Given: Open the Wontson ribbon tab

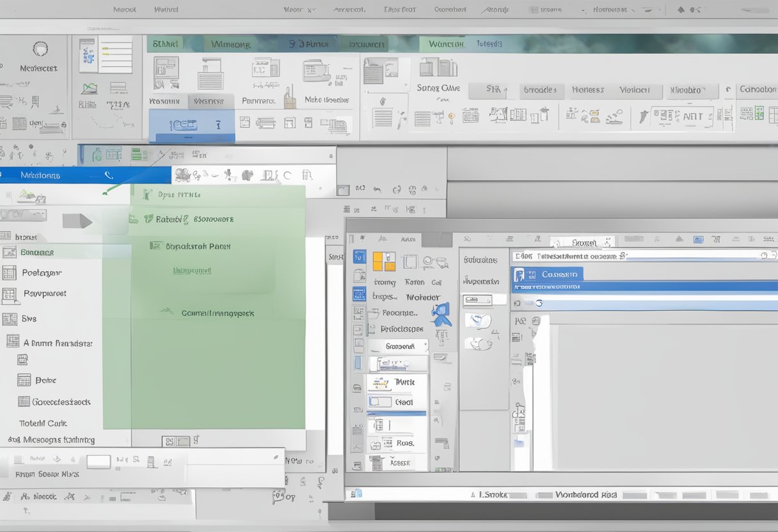Looking at the screenshot, I should (445, 44).
